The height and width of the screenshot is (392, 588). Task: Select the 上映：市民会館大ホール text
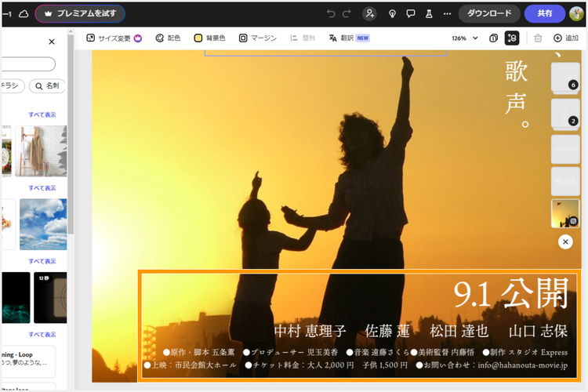click(191, 365)
